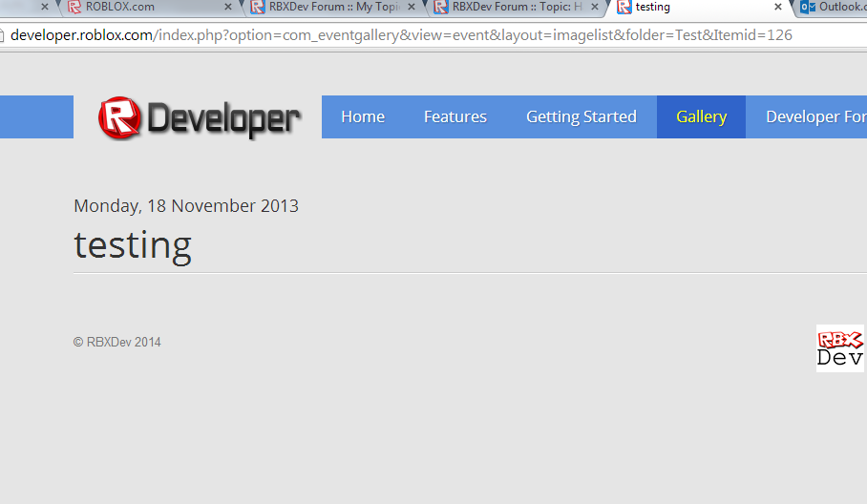867x504 pixels.
Task: Close the testing tab
Action: [778, 8]
